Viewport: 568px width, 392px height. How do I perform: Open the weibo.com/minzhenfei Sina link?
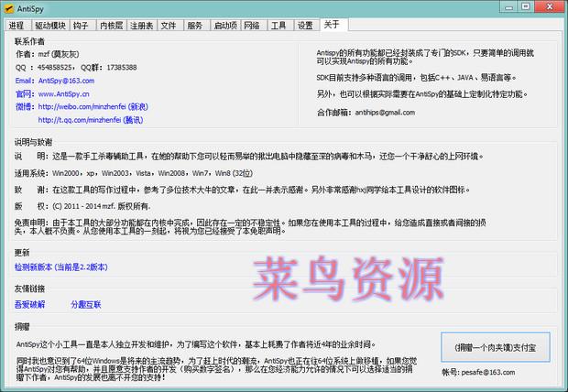(93, 106)
